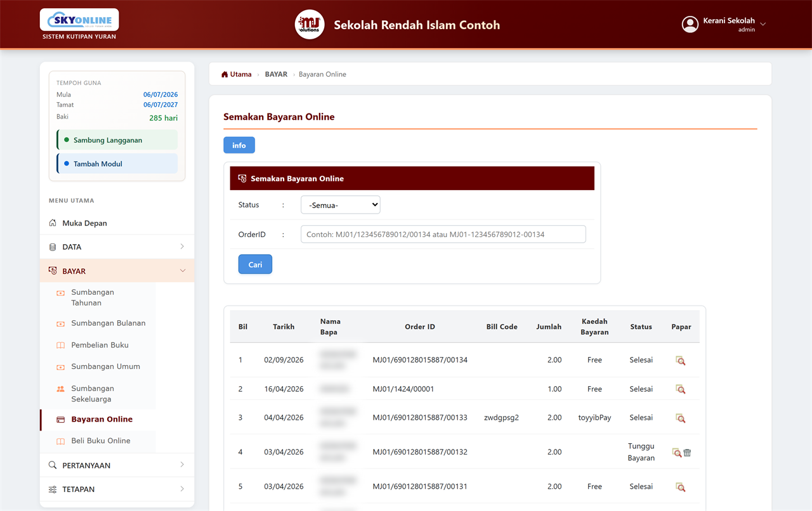Click the PERTANYAAN search icon
812x511 pixels.
click(x=53, y=465)
